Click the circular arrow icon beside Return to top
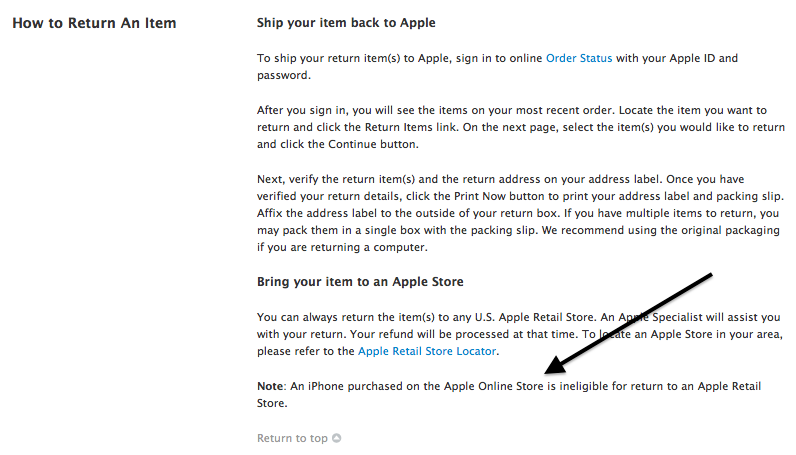The image size is (796, 455). tap(337, 438)
